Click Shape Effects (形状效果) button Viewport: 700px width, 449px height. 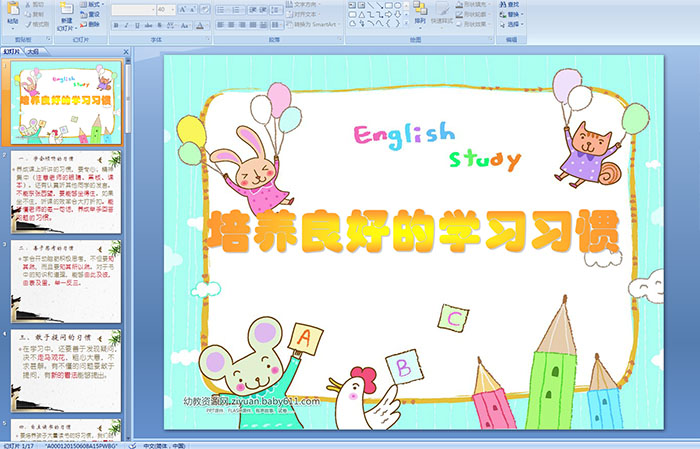pos(472,24)
